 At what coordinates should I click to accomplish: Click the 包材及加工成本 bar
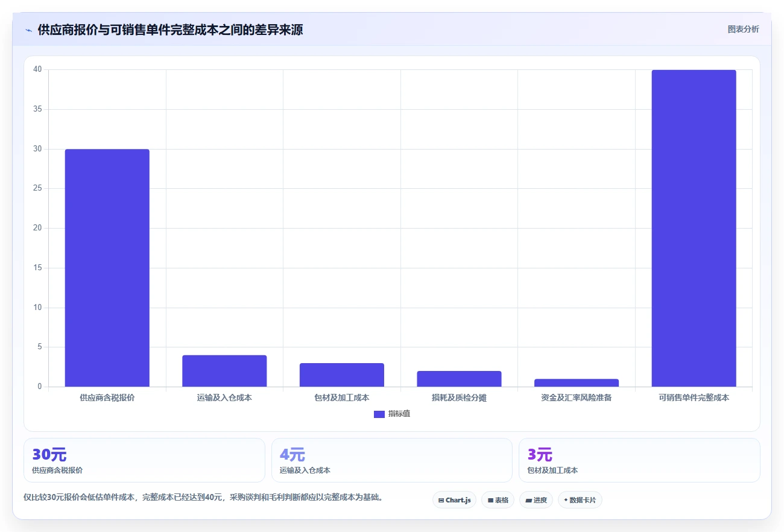click(x=342, y=375)
